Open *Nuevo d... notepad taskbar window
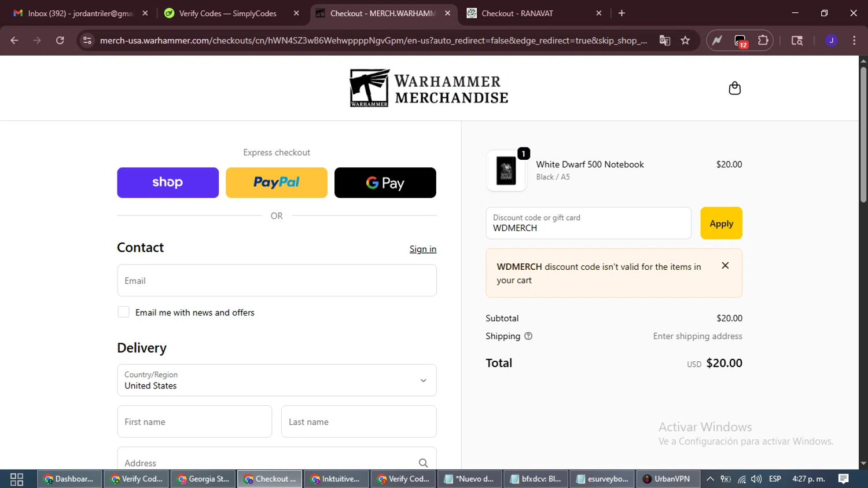868x488 pixels. click(x=469, y=479)
